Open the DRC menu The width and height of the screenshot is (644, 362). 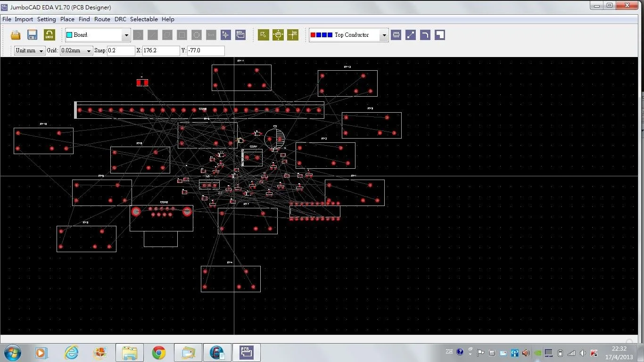click(x=120, y=19)
